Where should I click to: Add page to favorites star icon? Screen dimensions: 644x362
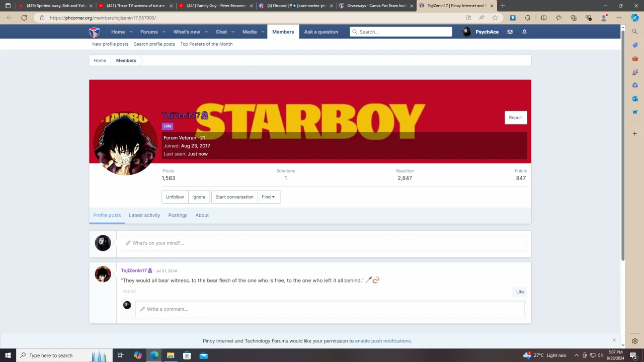pos(495,18)
